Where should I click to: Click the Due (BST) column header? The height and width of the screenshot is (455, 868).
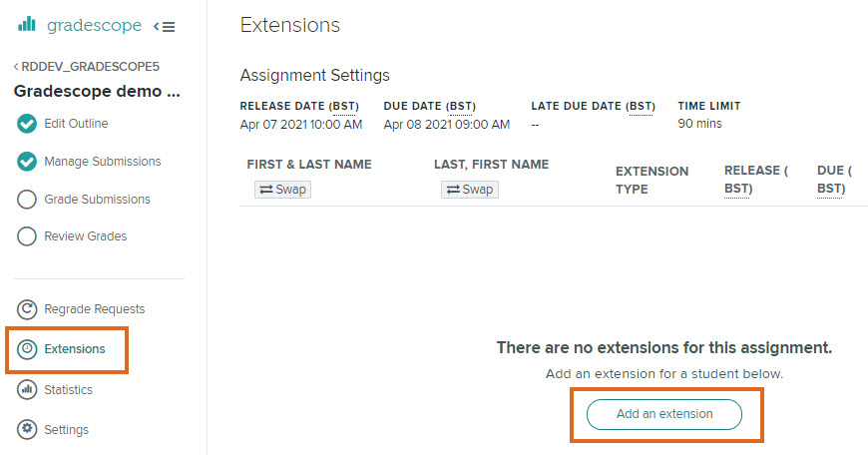tap(833, 180)
